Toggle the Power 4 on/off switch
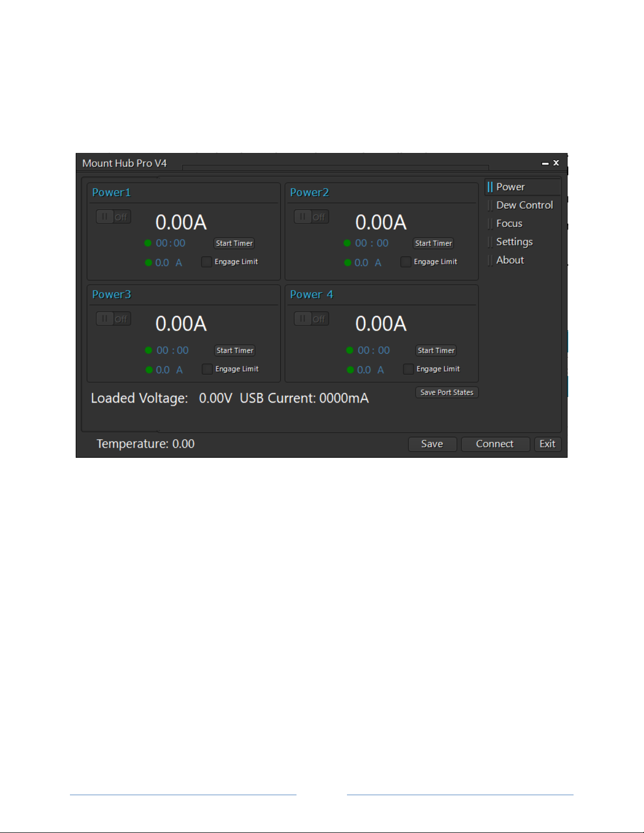This screenshot has height=833, width=644. click(311, 318)
